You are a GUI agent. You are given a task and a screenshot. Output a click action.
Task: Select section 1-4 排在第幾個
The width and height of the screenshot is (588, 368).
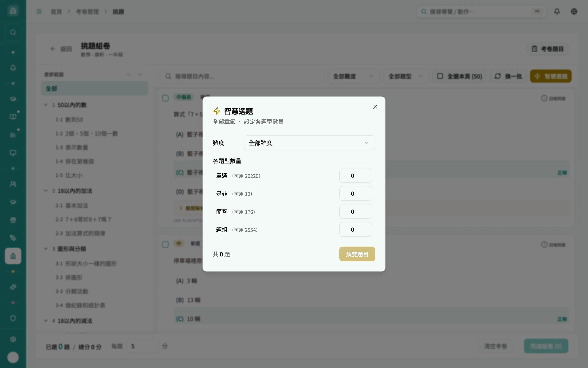tap(75, 161)
